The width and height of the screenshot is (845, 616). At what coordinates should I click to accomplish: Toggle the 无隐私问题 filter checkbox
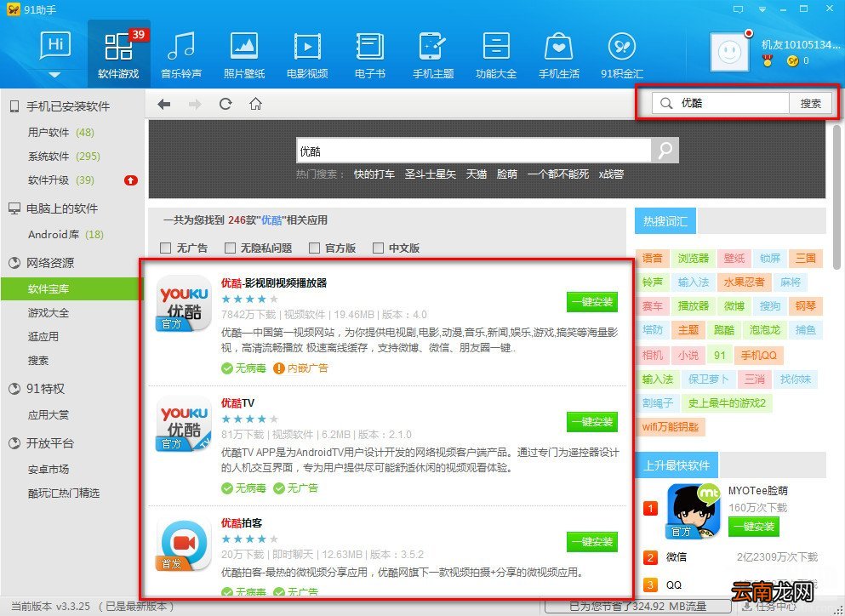[x=230, y=248]
